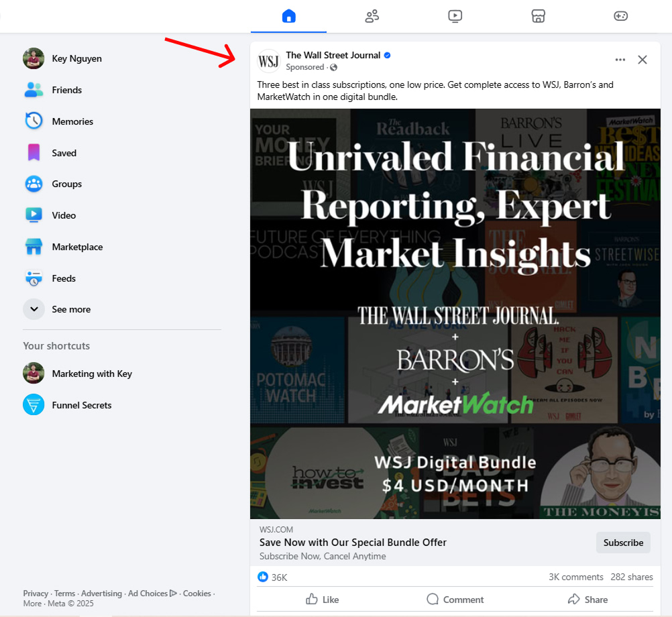Open the Marketplace tab in top navigation

tap(538, 16)
